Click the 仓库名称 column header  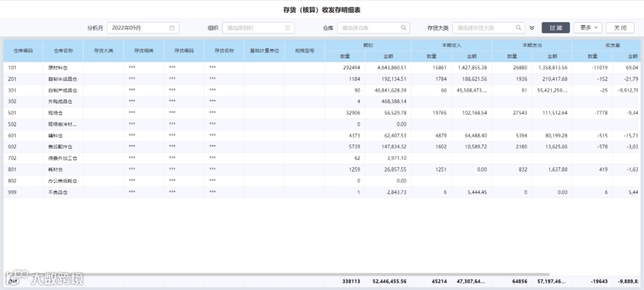[63, 51]
